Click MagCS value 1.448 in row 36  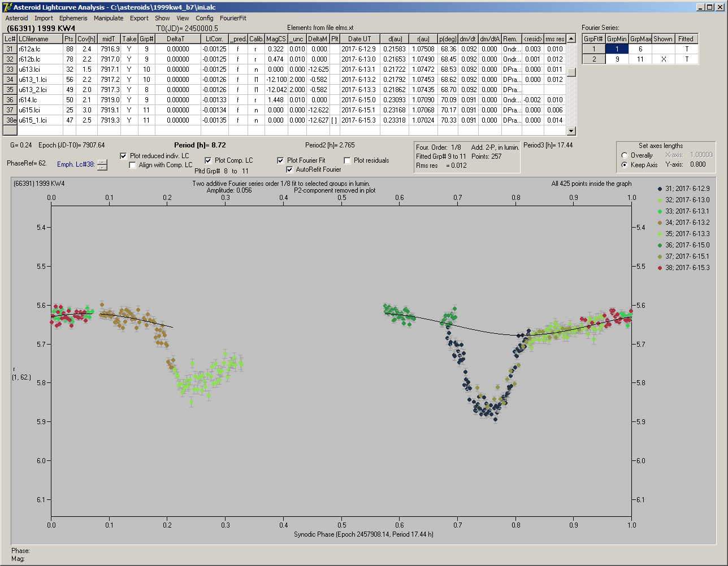click(x=276, y=100)
